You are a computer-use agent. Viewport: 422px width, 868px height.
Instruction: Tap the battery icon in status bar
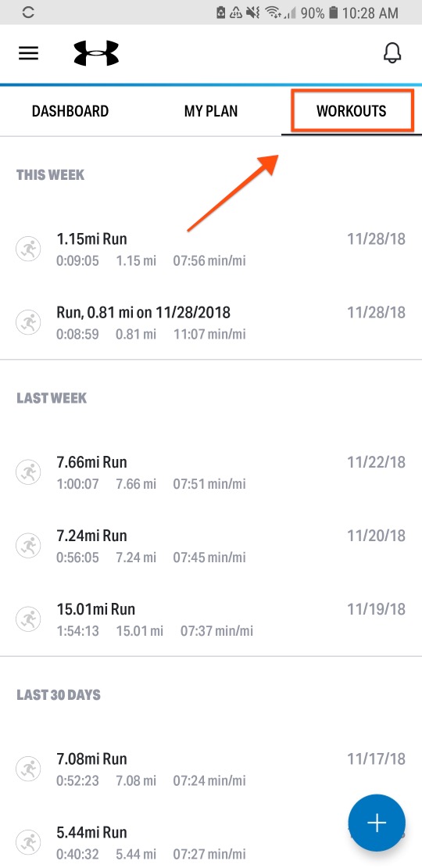coord(333,13)
